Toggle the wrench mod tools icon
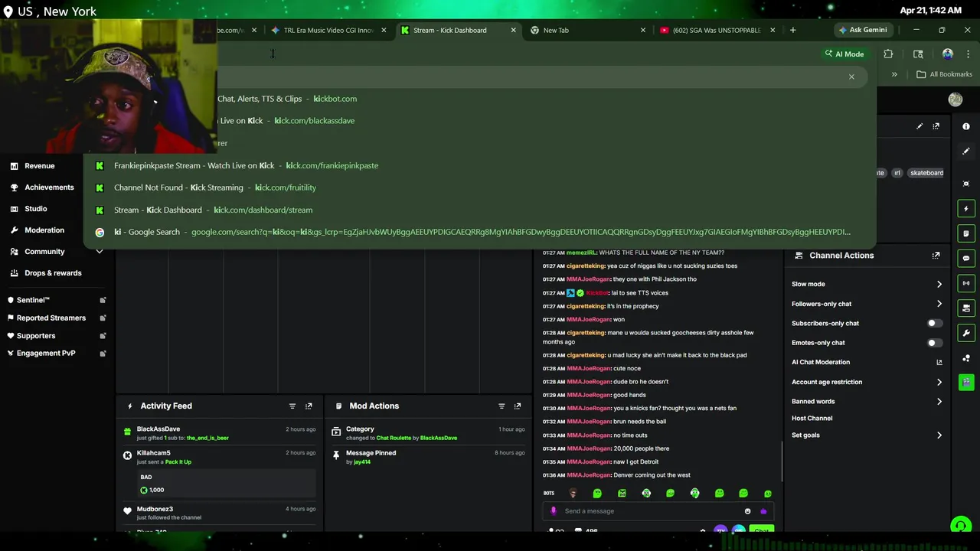Viewport: 980px width, 551px height. pyautogui.click(x=966, y=333)
